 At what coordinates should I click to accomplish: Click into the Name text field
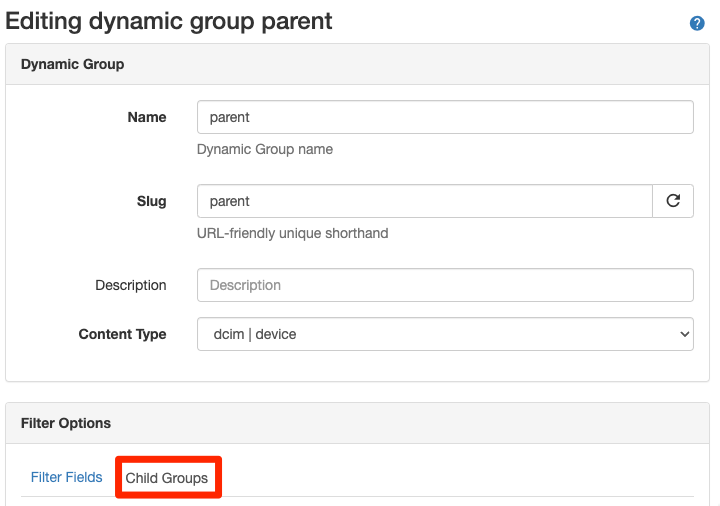click(445, 117)
